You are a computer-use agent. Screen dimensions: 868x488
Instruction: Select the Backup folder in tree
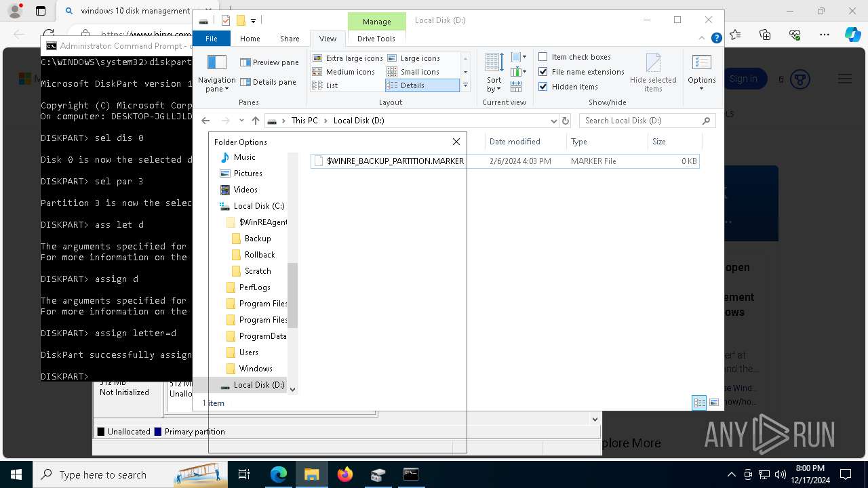click(251, 239)
